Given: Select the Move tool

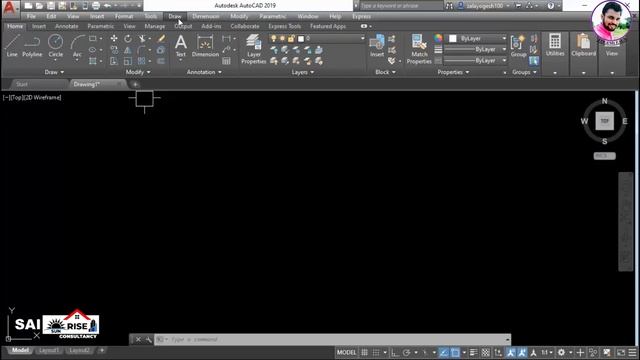Looking at the screenshot, I should click(x=114, y=38).
